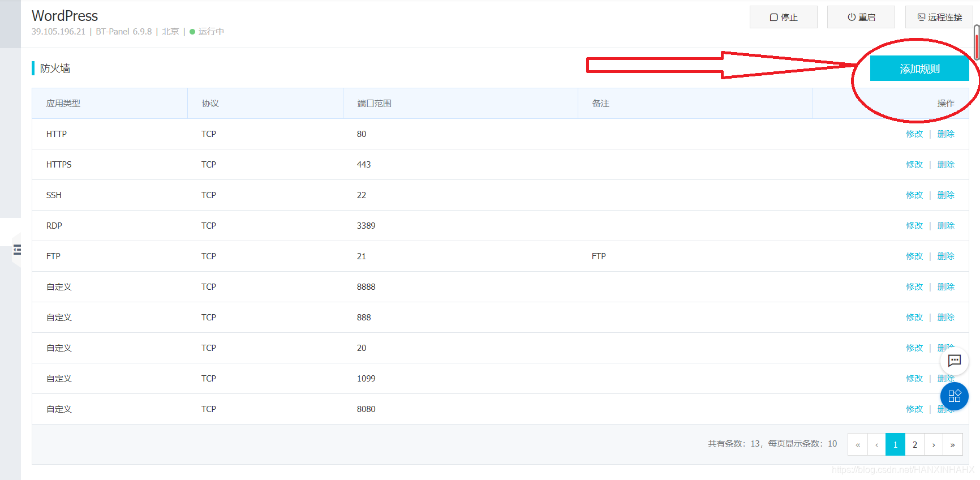Open the chat feedback floating icon
980x480 pixels.
point(955,361)
